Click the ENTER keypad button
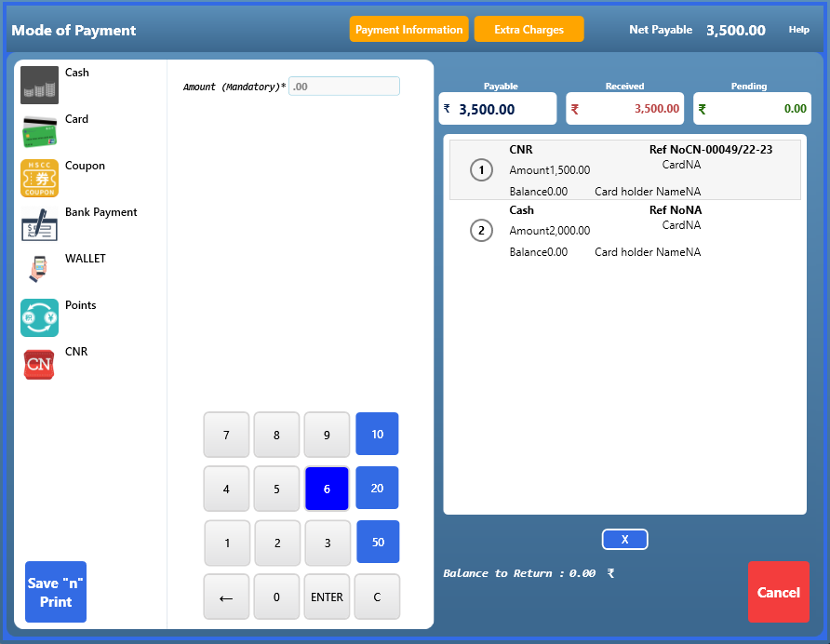Screen dimensions: 830x644 coord(327,597)
